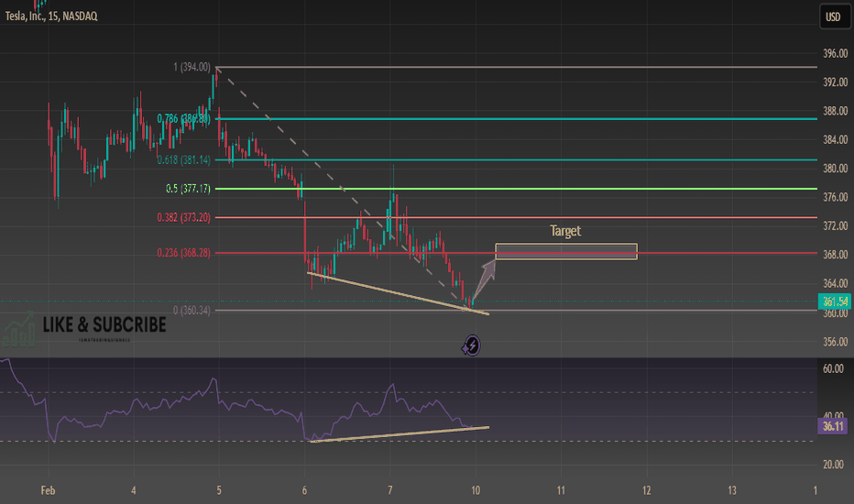Click the 372.00 price axis label
This screenshot has width=854, height=504.
(835, 226)
